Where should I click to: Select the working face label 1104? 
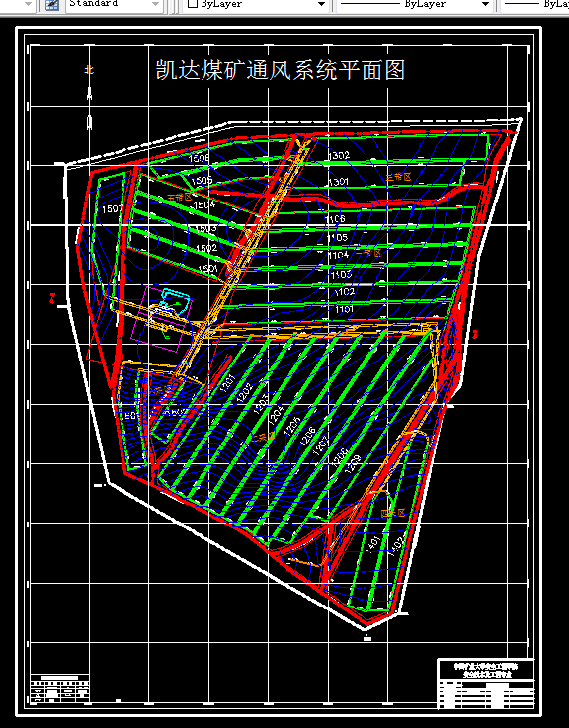coord(338,255)
